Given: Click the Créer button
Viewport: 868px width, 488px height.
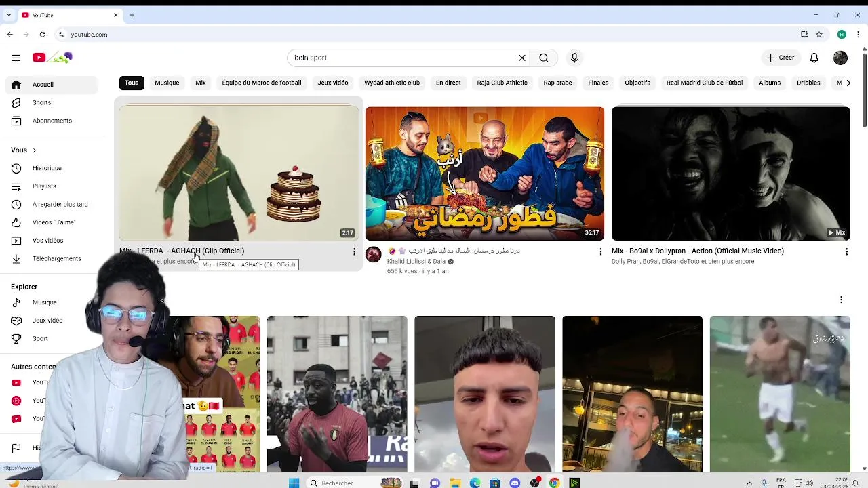Looking at the screenshot, I should pos(781,58).
